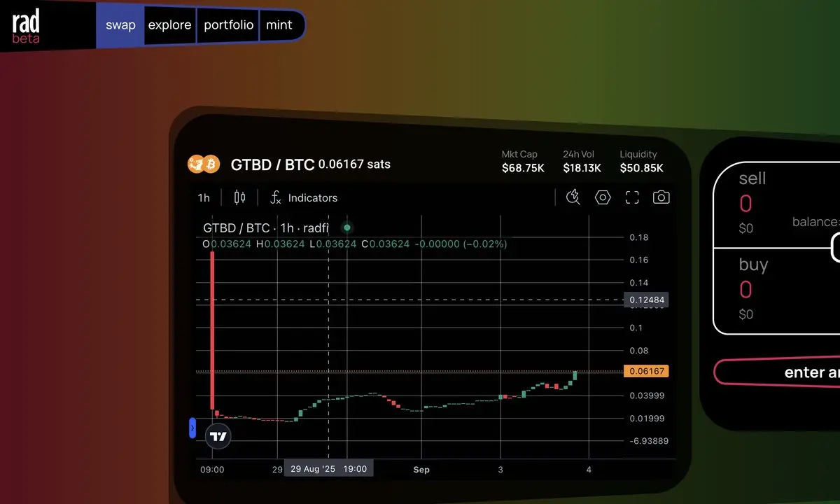The width and height of the screenshot is (840, 504).
Task: Click the Sep date axis label
Action: pyautogui.click(x=421, y=469)
